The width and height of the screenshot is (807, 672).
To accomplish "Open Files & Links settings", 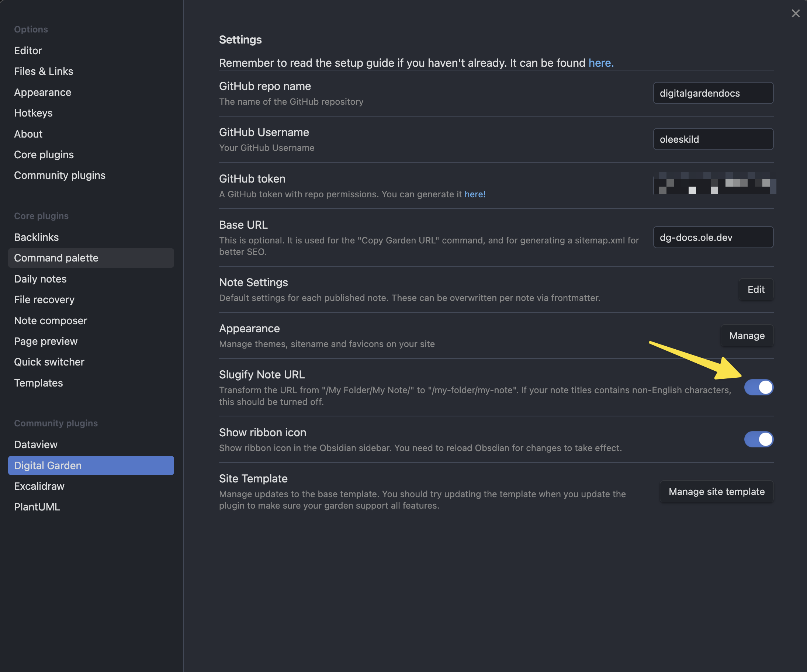I will (44, 71).
